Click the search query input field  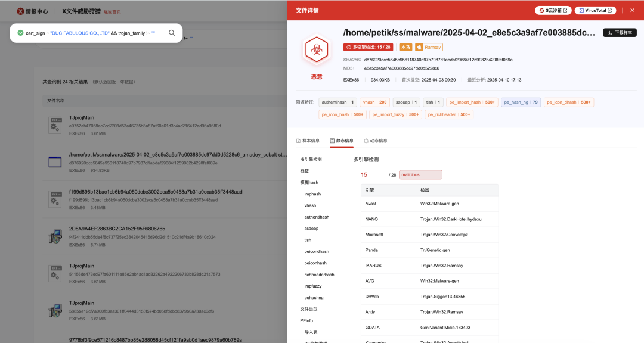point(95,33)
